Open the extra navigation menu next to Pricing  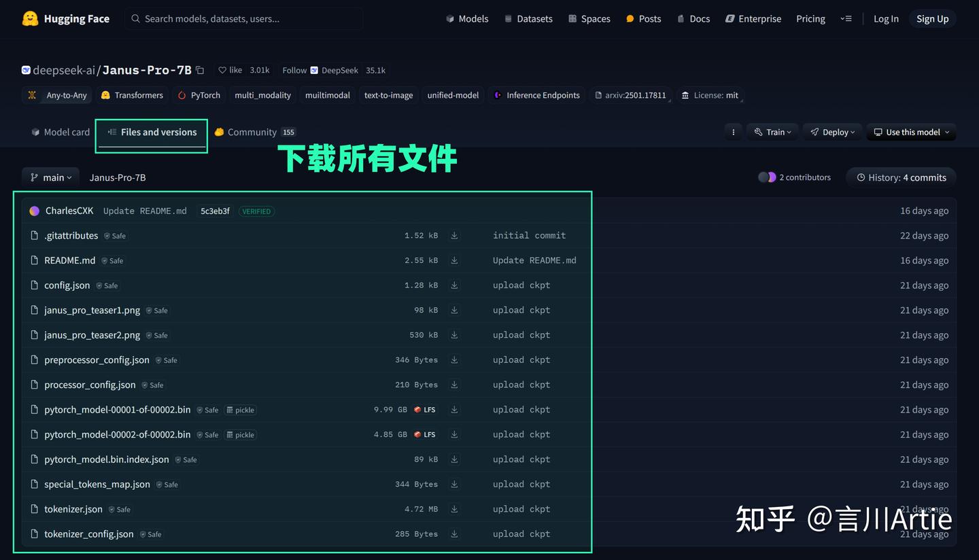point(846,19)
